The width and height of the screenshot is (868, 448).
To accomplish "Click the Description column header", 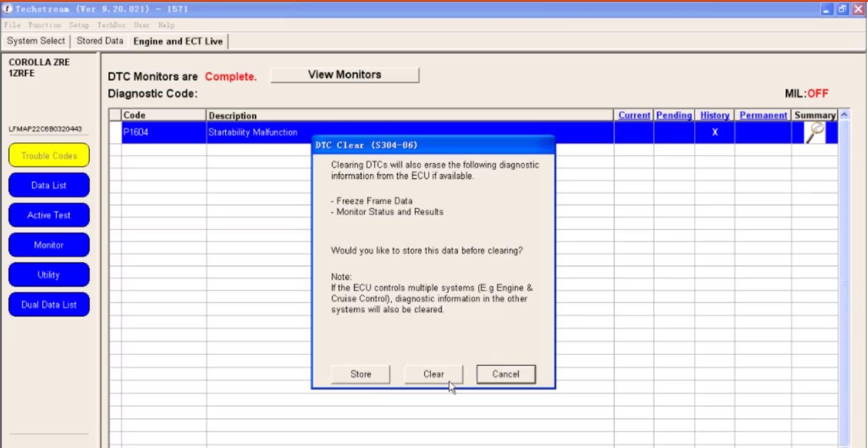I will tap(410, 115).
